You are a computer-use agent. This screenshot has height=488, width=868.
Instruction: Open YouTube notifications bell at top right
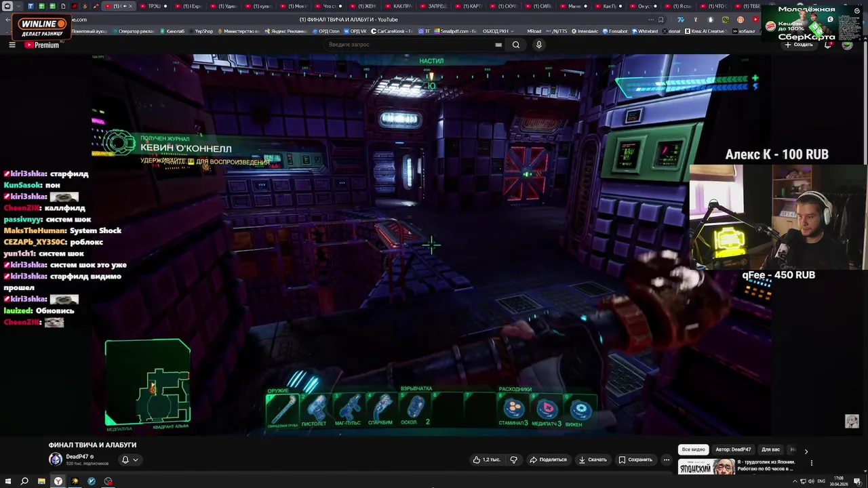[828, 45]
